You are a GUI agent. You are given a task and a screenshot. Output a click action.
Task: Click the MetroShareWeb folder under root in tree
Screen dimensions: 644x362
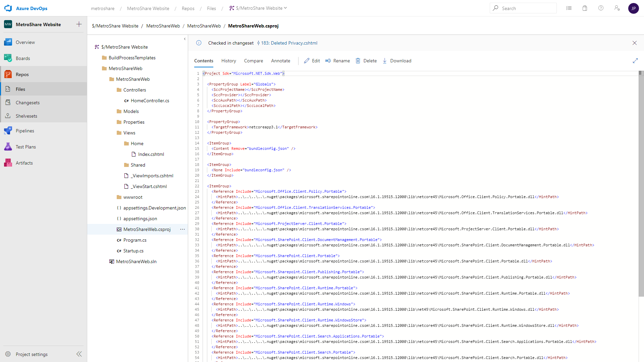tap(125, 68)
